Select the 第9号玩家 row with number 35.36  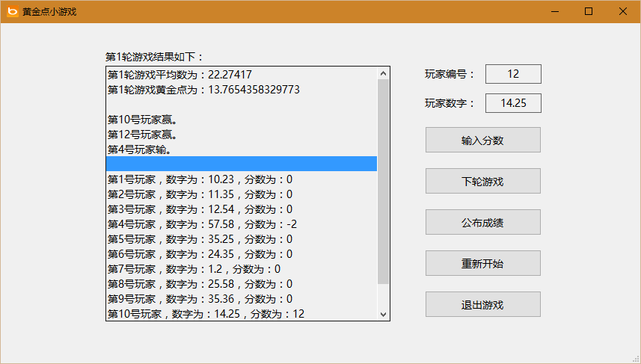241,299
